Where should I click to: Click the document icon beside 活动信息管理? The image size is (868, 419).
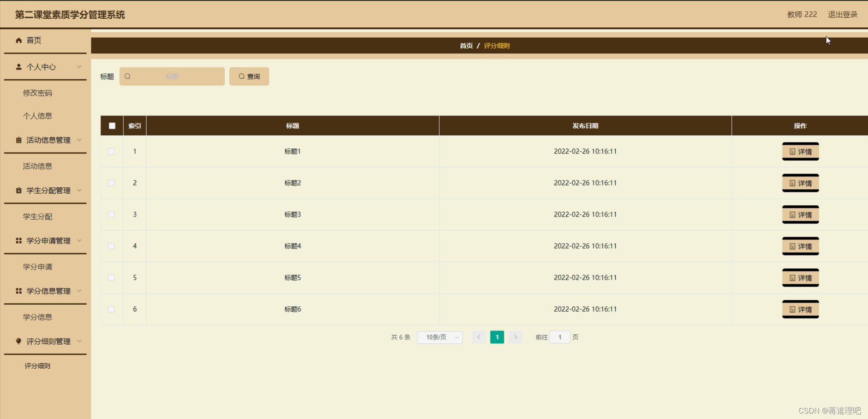pos(18,140)
